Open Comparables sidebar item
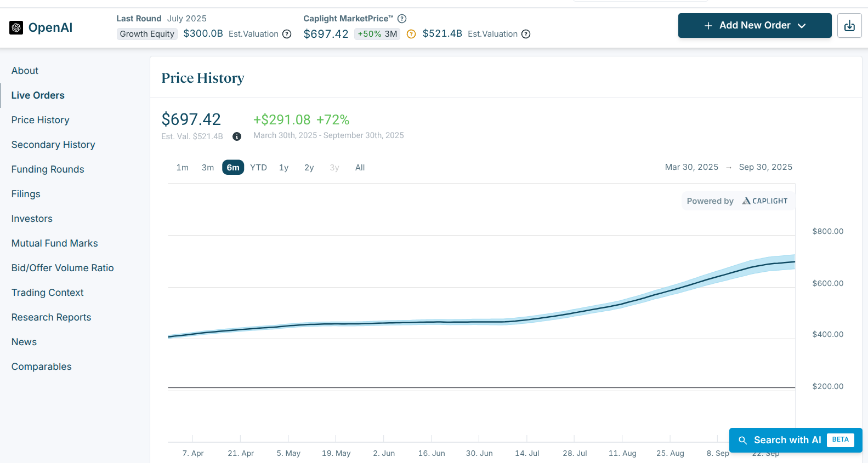 pos(42,367)
